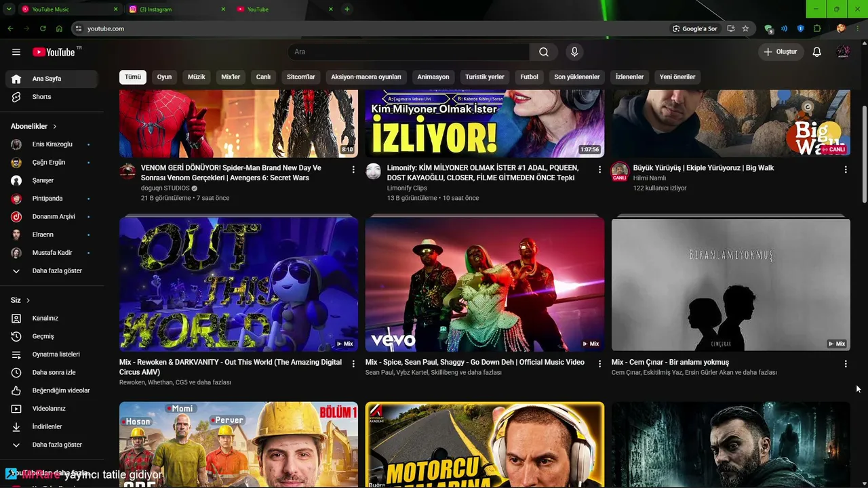Screen dimensions: 868x488
Task: Open the Büyük Yürüyüş Big Walk title
Action: tap(703, 168)
